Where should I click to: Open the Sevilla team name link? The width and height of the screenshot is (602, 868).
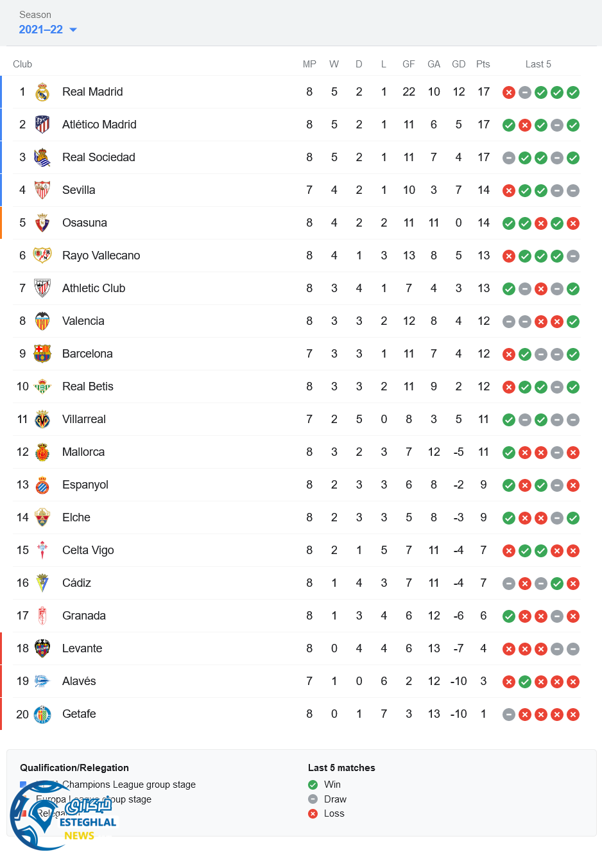pos(78,190)
